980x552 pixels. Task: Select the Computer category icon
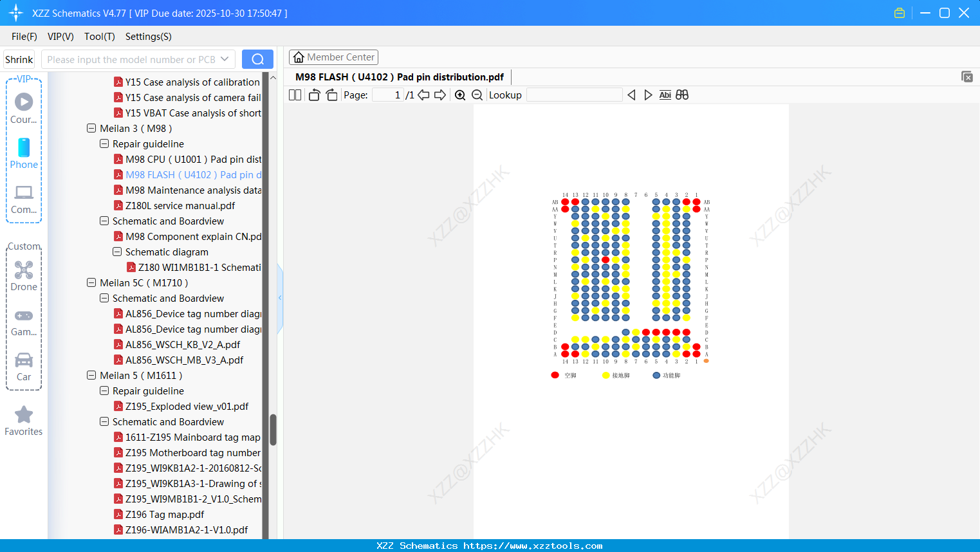coord(24,199)
